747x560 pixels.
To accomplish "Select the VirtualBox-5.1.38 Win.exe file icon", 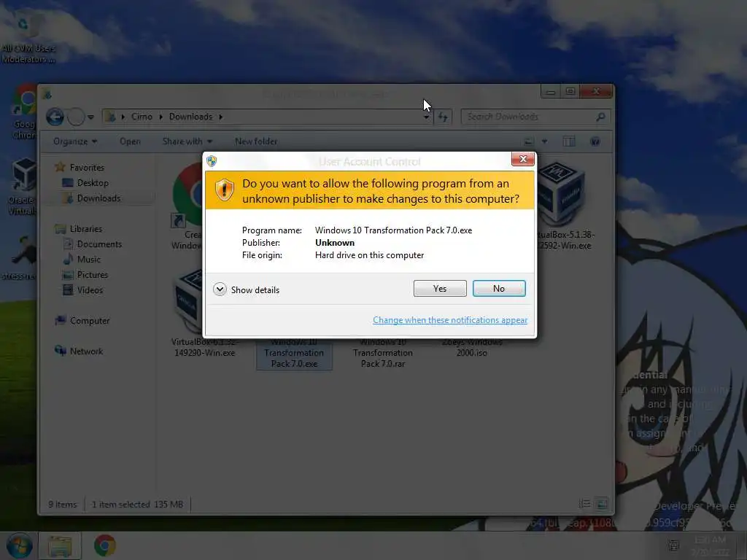I will (x=561, y=195).
